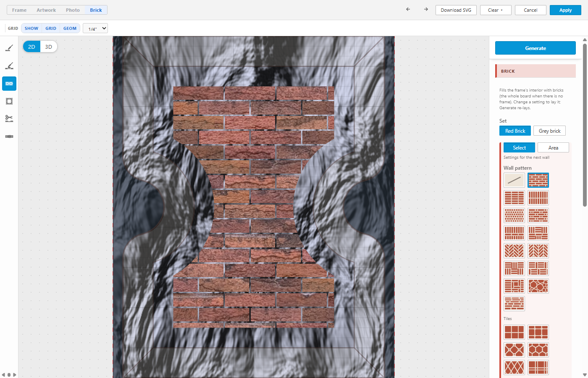Select the scissors cut tool in left toolbar
The width and height of the screenshot is (588, 378).
9,119
